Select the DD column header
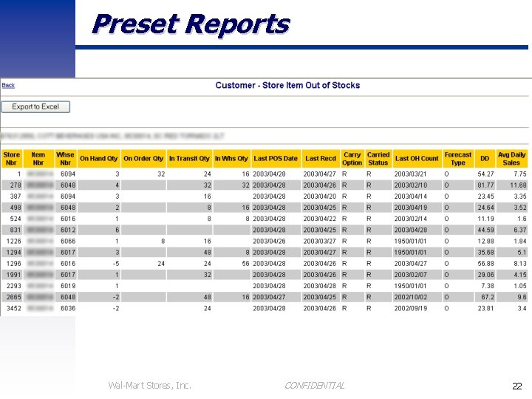The width and height of the screenshot is (532, 399). (485, 158)
